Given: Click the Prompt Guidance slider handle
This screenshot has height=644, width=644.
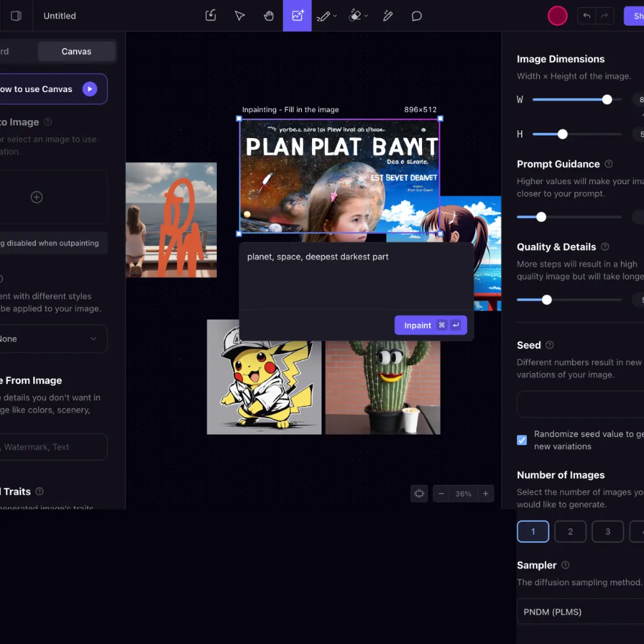Looking at the screenshot, I should [541, 217].
